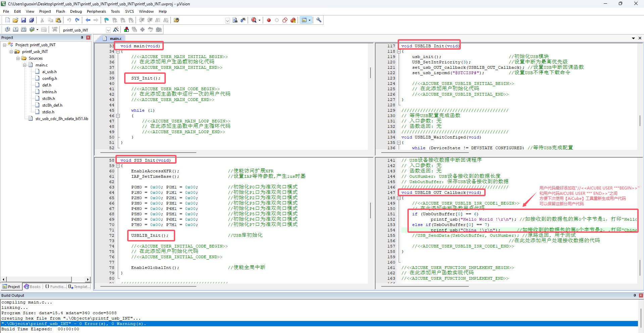This screenshot has width=644, height=333.
Task: Open a file using the Open folder icon
Action: click(15, 20)
